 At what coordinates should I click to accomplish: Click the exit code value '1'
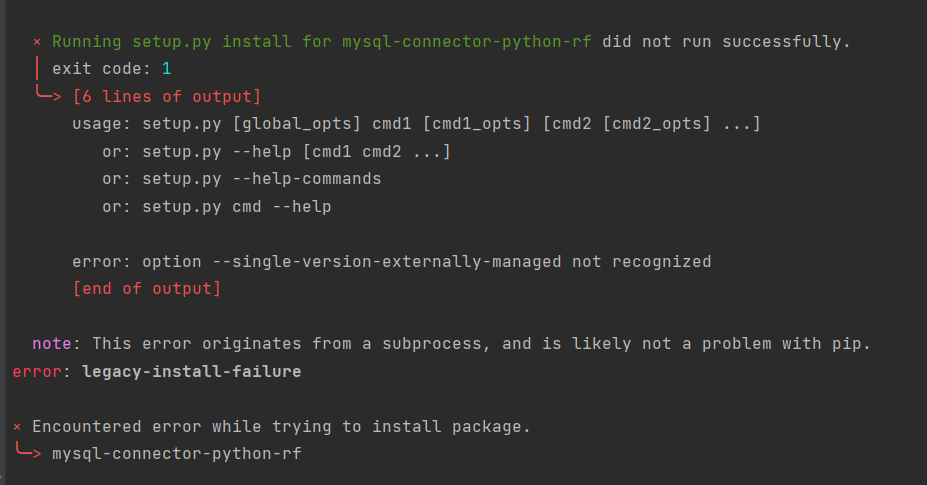click(166, 70)
